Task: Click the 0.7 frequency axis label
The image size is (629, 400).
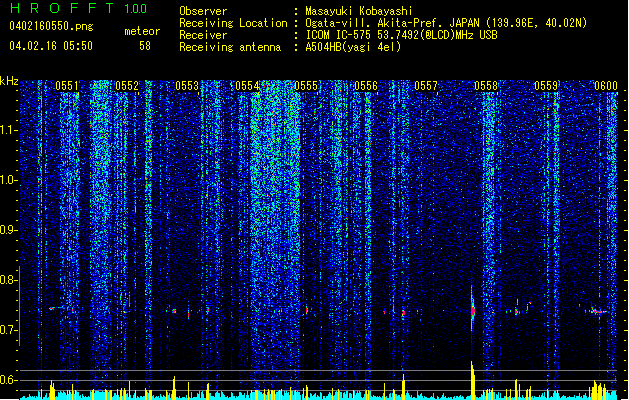Action: click(x=9, y=330)
